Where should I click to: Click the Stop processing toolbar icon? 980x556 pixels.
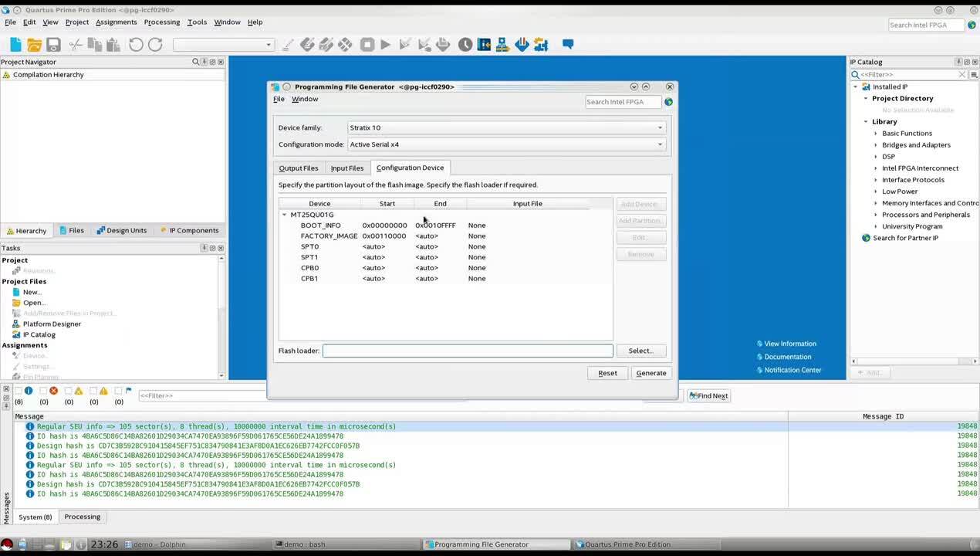coord(367,45)
